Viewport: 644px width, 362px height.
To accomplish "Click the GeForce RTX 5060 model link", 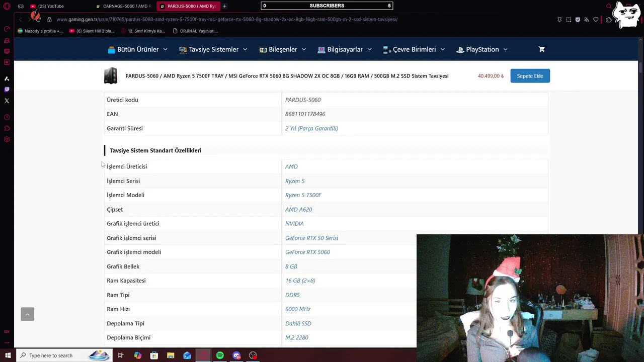I will 307,252.
